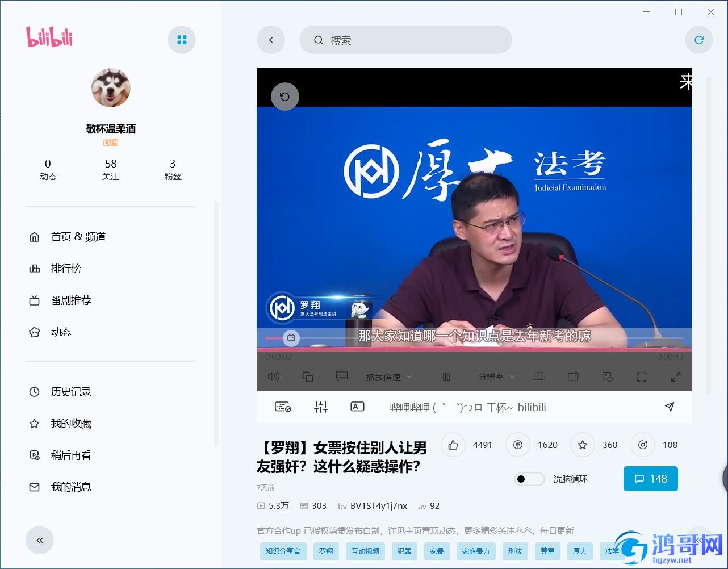Click the BV1ST4y1j7nx video ID
728x569 pixels.
coord(379,506)
